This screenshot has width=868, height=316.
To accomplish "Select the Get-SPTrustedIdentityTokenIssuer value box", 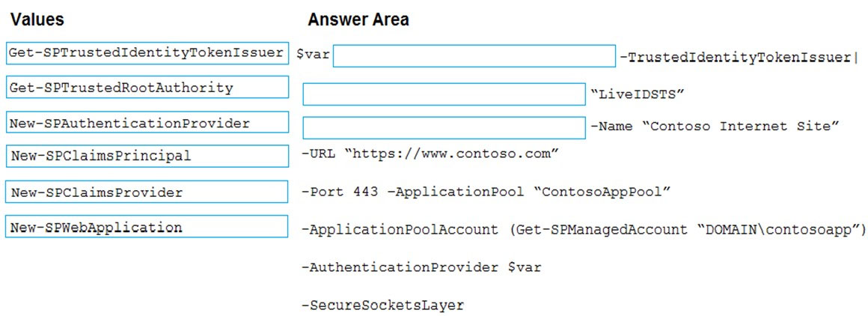I will click(147, 53).
